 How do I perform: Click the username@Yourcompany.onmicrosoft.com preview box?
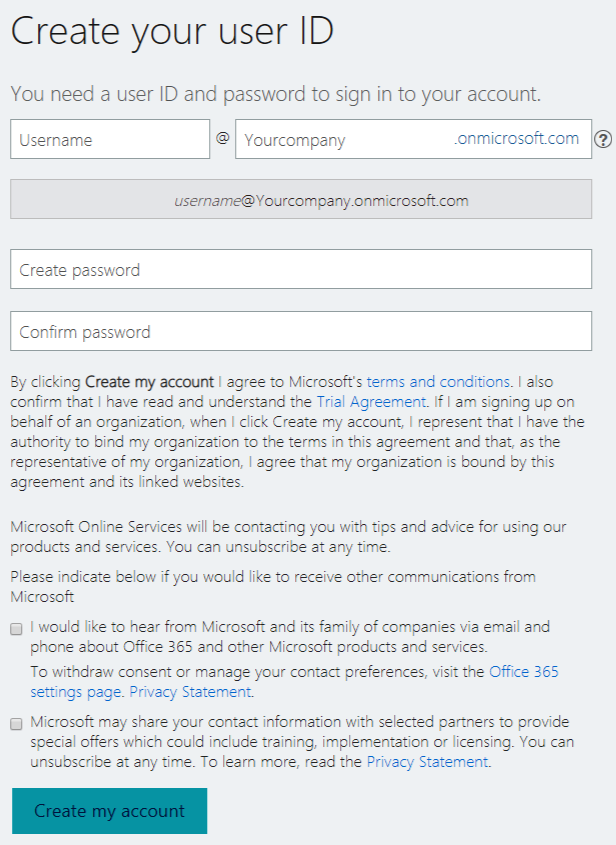301,199
